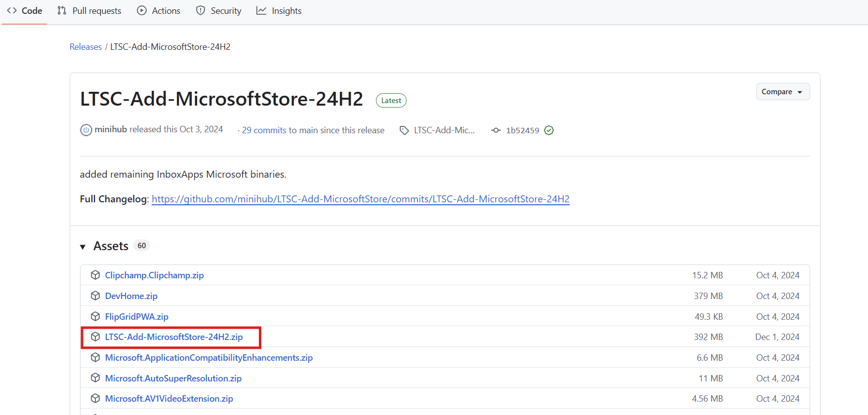
Task: Click the tag icon beside LTSC-Add-Mic...
Action: (404, 130)
